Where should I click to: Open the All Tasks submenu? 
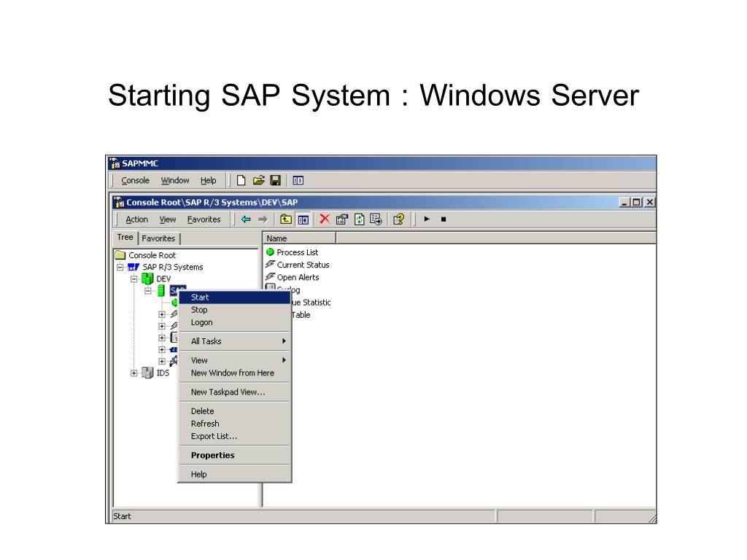point(234,341)
